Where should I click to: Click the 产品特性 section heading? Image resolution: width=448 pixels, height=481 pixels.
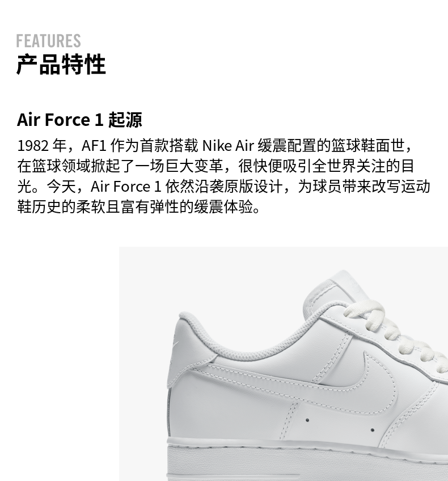(x=61, y=65)
